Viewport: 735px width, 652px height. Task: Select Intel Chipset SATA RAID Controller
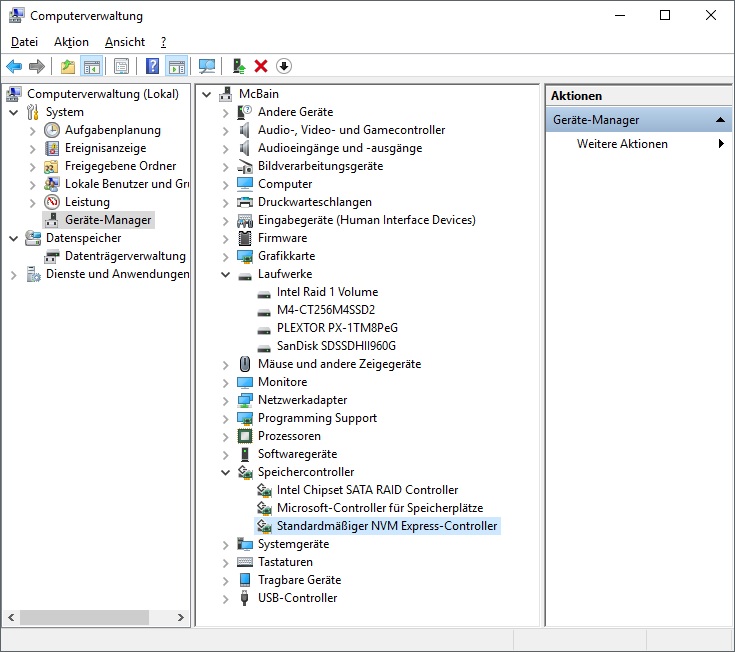coord(368,490)
